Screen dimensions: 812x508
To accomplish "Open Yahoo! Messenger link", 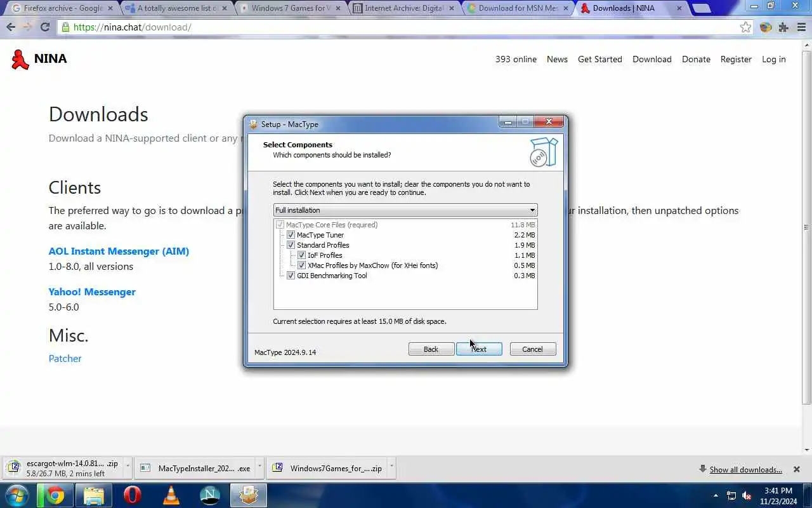I will click(x=92, y=292).
